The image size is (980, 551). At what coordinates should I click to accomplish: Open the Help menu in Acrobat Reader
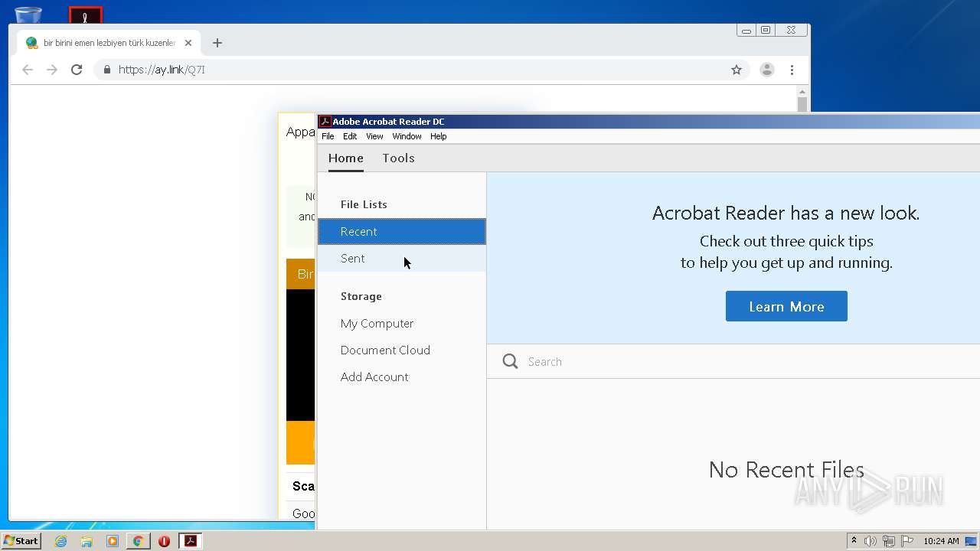click(438, 136)
